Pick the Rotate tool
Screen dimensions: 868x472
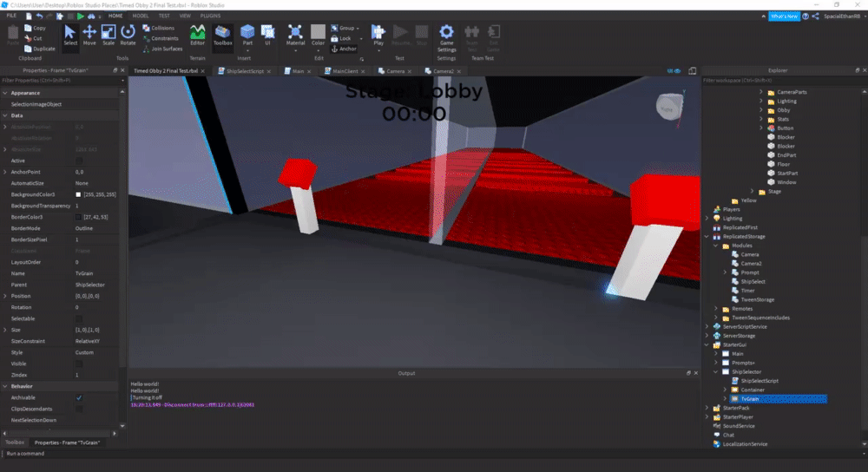128,36
